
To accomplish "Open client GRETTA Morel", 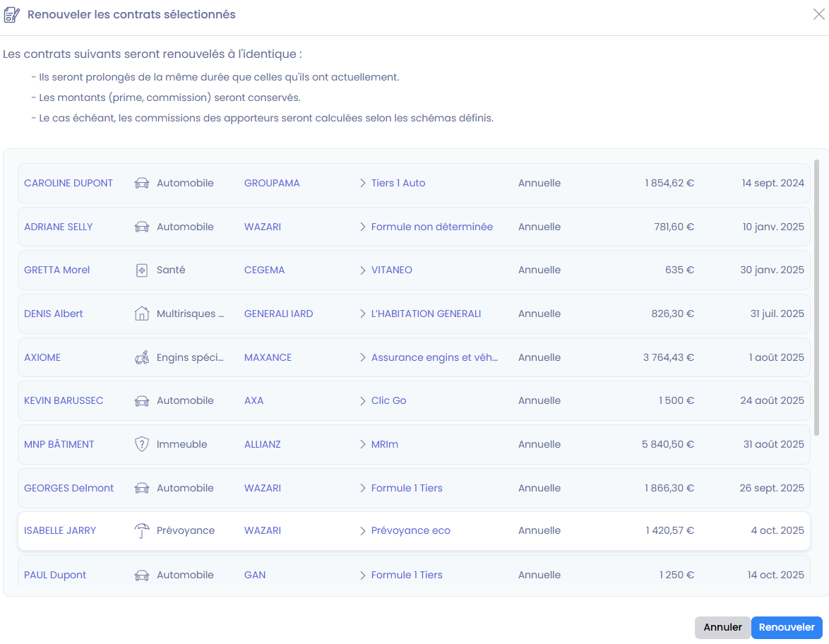I will [x=56, y=270].
